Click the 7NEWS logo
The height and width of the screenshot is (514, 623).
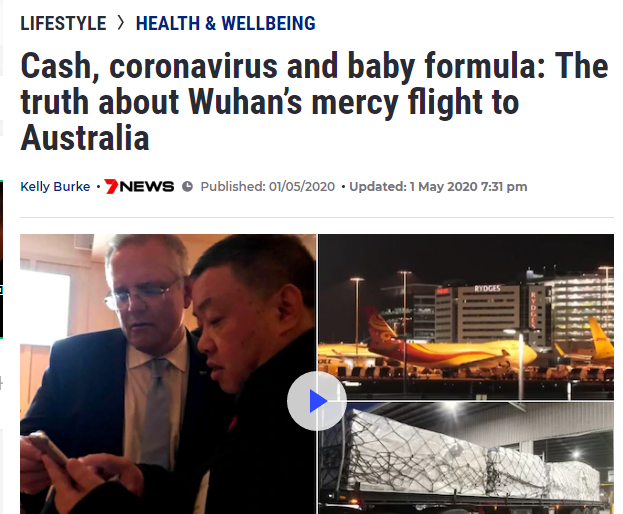pos(139,186)
